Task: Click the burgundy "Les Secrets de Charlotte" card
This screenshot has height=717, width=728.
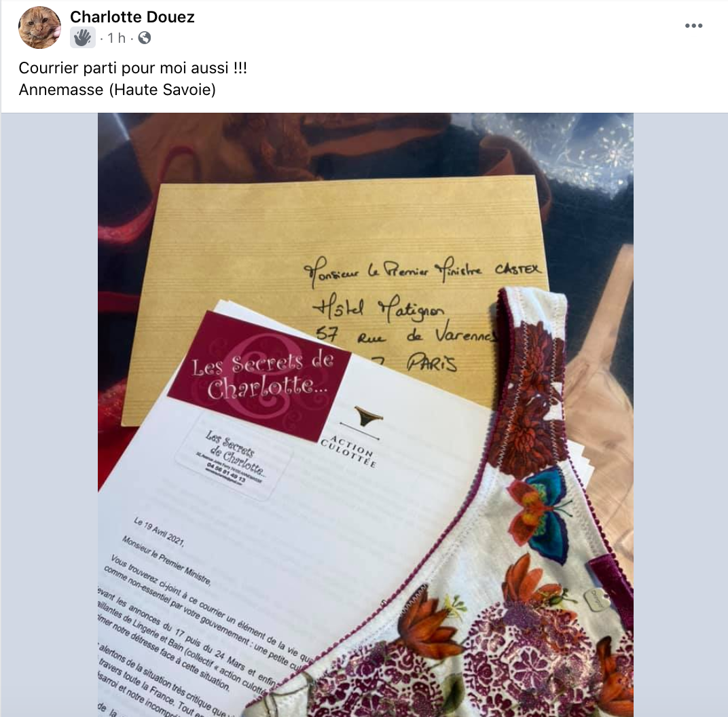Action: tap(259, 376)
